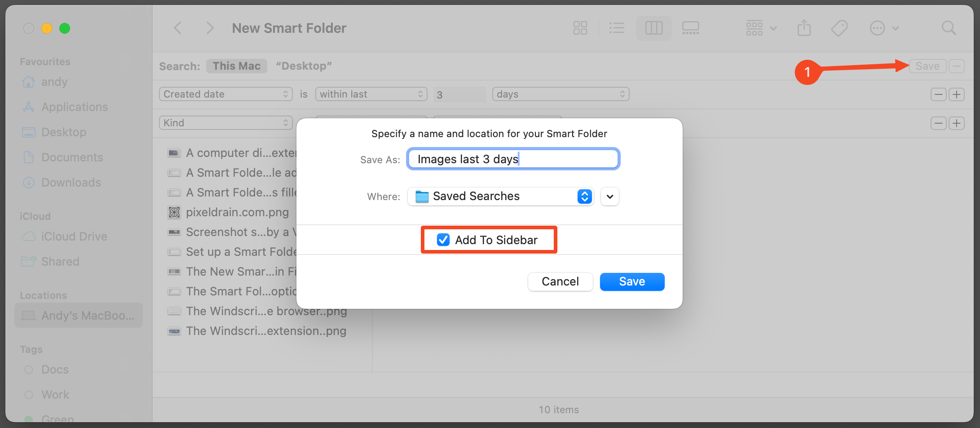The width and height of the screenshot is (980, 428).
Task: Switch to list view
Action: click(617, 28)
